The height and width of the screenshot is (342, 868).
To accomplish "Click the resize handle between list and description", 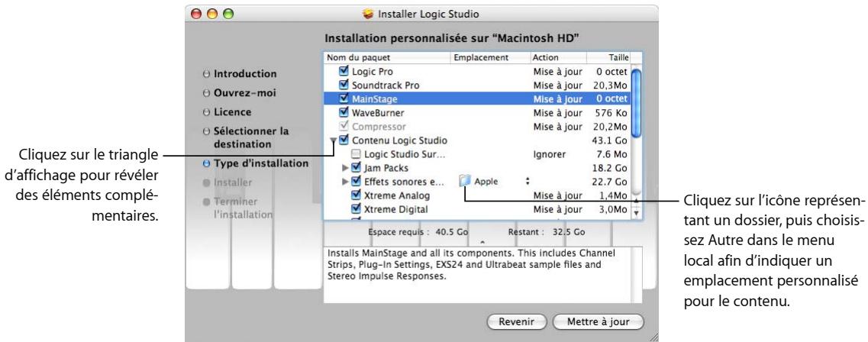I will coord(482,243).
